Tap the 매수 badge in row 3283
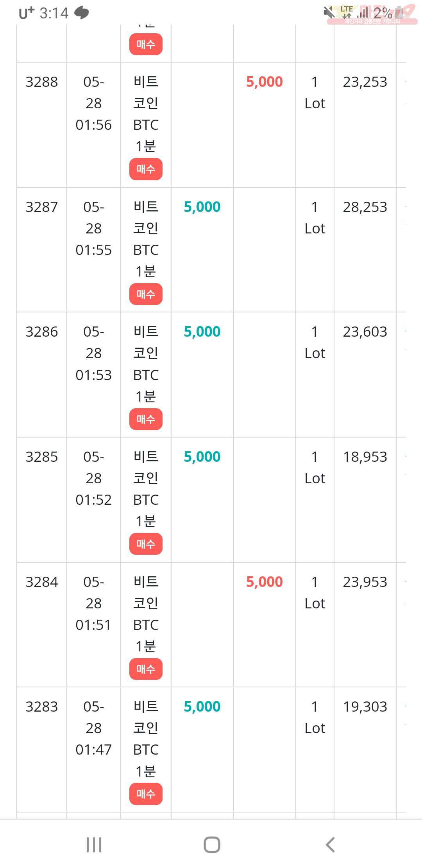 tap(146, 794)
